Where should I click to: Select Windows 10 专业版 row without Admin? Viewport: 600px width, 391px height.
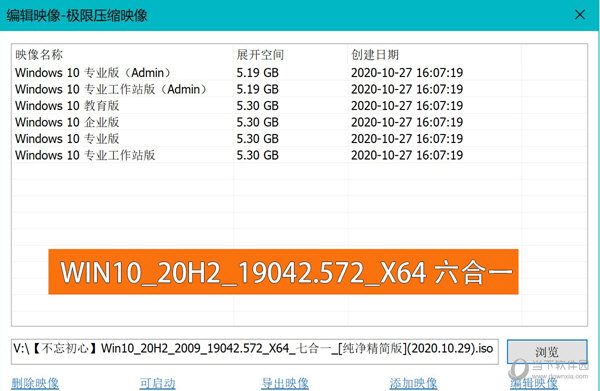(299, 138)
